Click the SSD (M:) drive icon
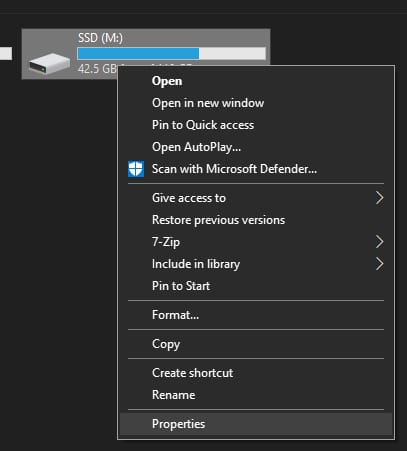Screen dimensions: 407x451 pyautogui.click(x=49, y=63)
